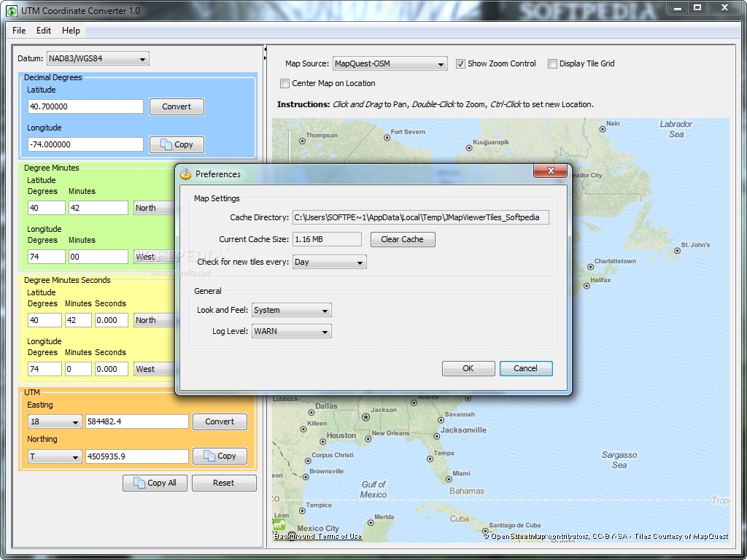Screen dimensions: 747x560
Task: Click OK in Preferences dialog
Action: tap(468, 368)
